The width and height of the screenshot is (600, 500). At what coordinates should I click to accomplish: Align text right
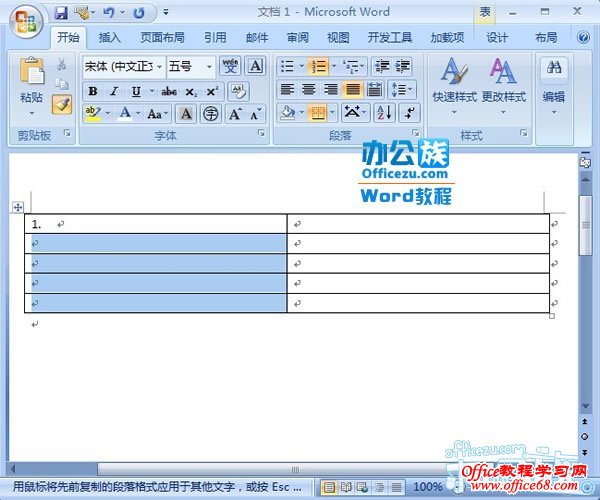(x=331, y=90)
